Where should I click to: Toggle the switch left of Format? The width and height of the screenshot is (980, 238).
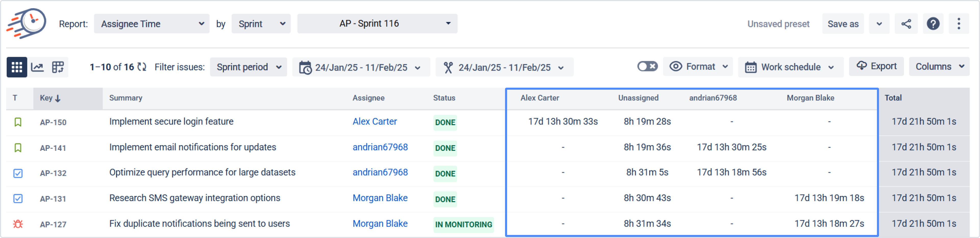(x=647, y=67)
